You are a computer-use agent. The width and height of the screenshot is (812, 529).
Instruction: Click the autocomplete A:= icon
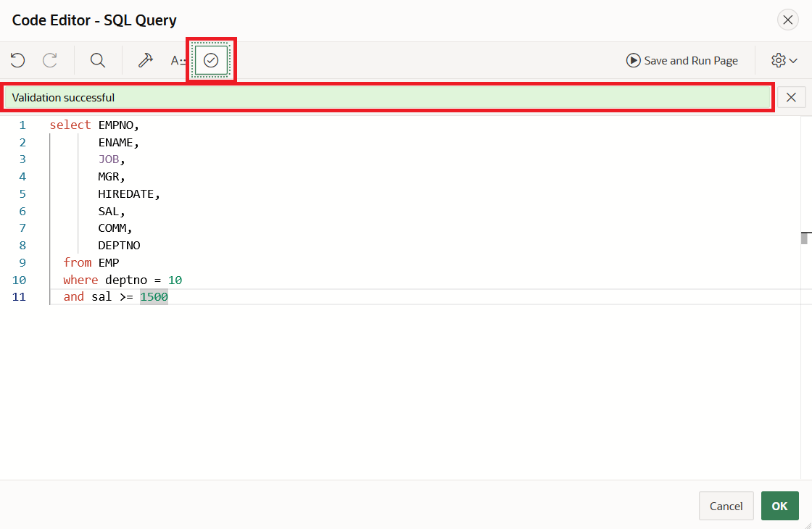point(178,60)
